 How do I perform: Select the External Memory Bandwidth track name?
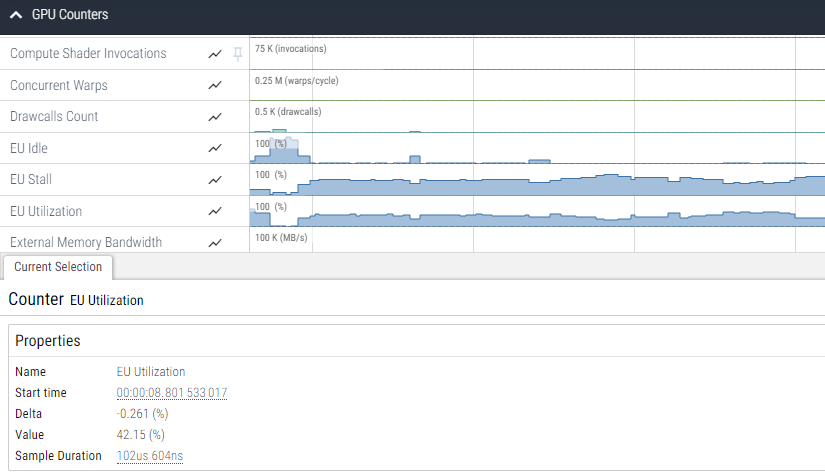pyautogui.click(x=86, y=242)
